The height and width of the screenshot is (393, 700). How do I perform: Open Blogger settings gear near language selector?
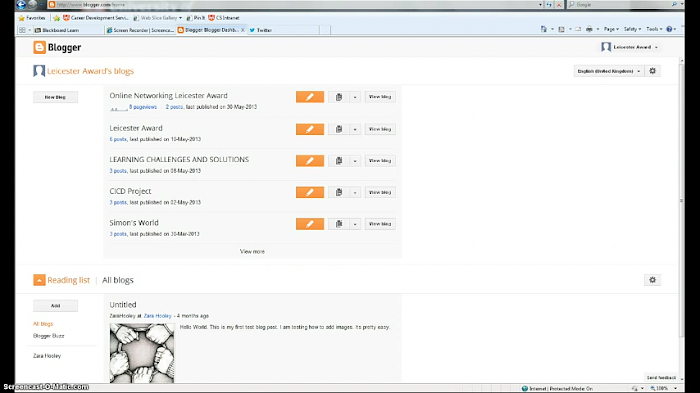(x=653, y=71)
